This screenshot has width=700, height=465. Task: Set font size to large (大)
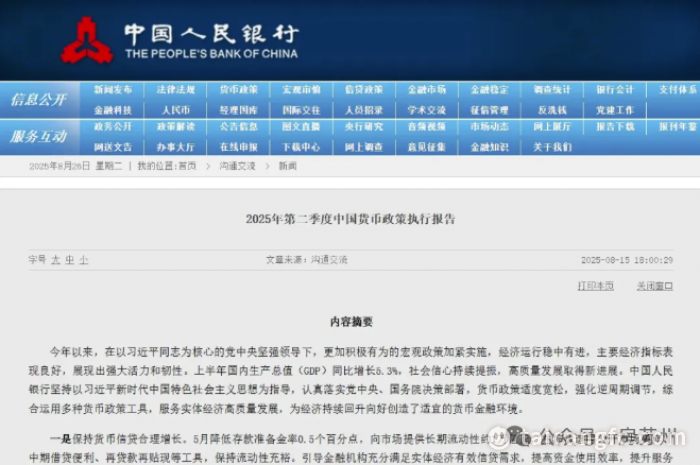[x=56, y=260]
